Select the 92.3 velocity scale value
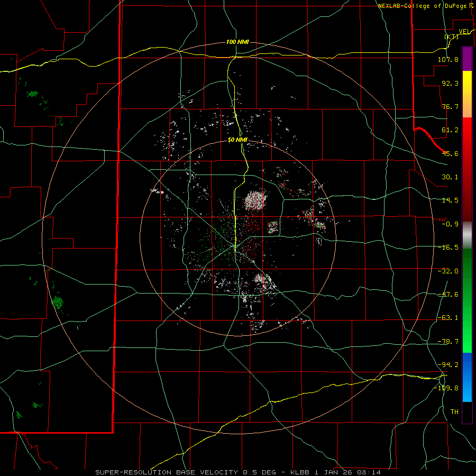Screen dimensions: 476x476 tap(450, 83)
